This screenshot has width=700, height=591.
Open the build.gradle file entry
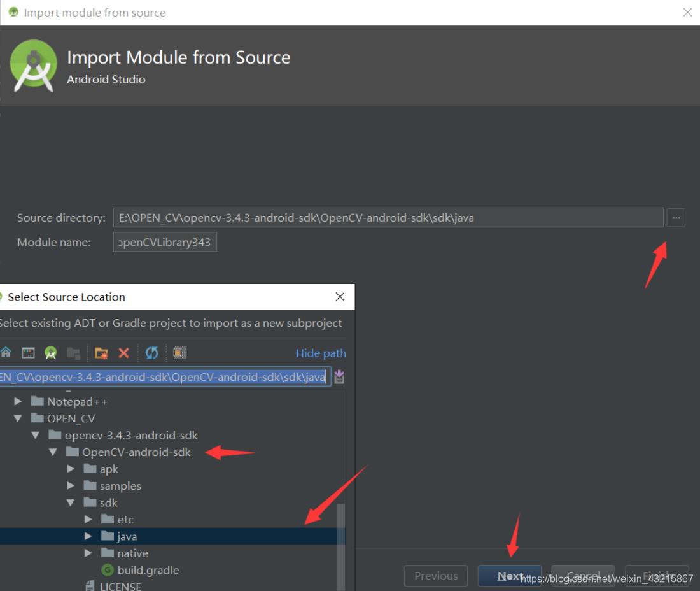click(140, 570)
